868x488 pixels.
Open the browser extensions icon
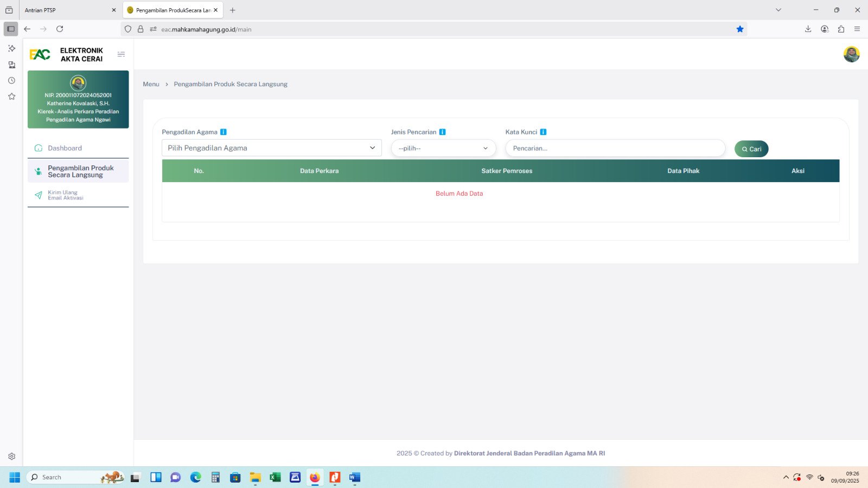point(841,29)
